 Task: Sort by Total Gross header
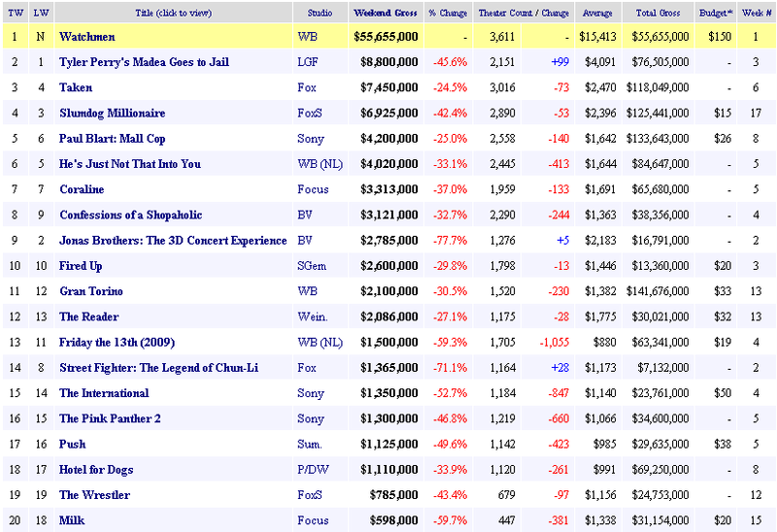point(663,13)
